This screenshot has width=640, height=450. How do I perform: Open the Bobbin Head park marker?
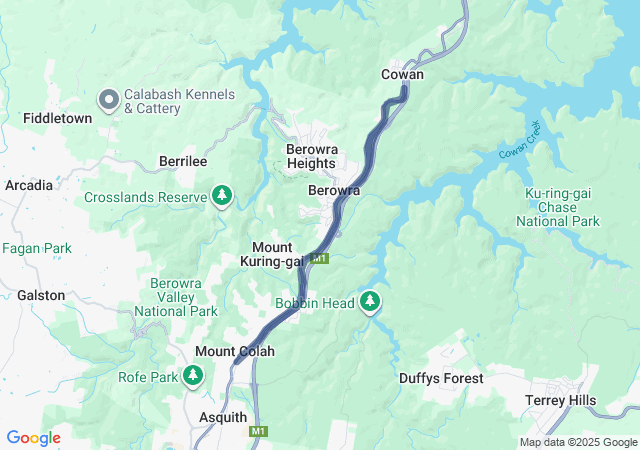point(370,302)
